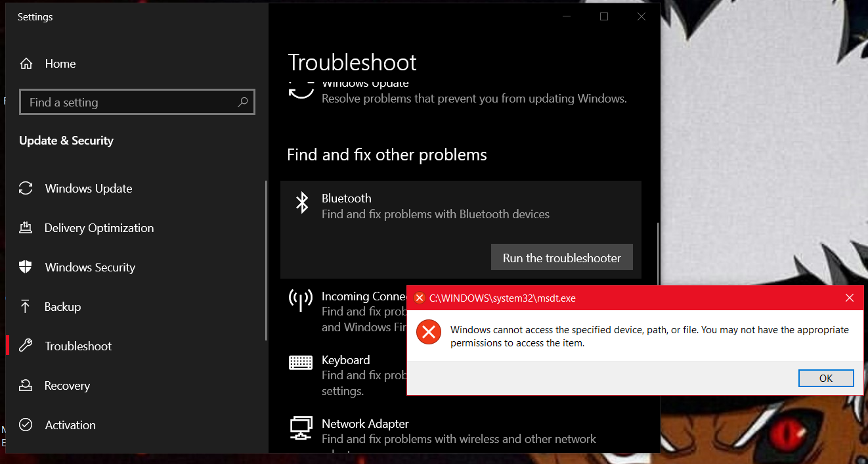Minimize the Settings window
Viewport: 868px width, 464px height.
[x=567, y=16]
